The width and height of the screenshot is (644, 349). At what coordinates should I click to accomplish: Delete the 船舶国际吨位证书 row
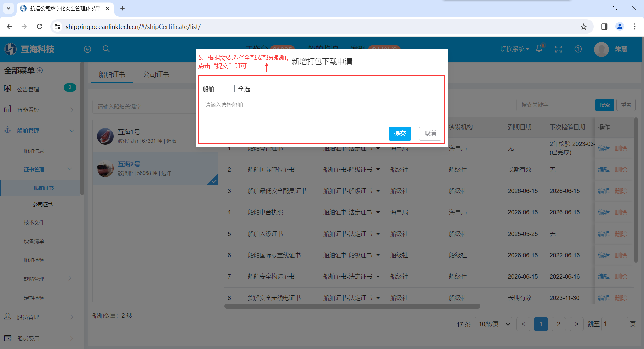click(621, 170)
